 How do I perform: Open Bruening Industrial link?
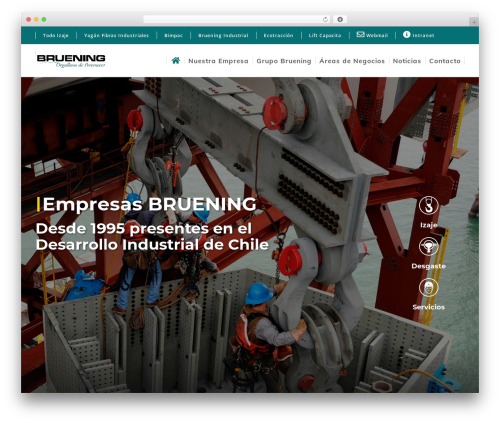(x=223, y=35)
